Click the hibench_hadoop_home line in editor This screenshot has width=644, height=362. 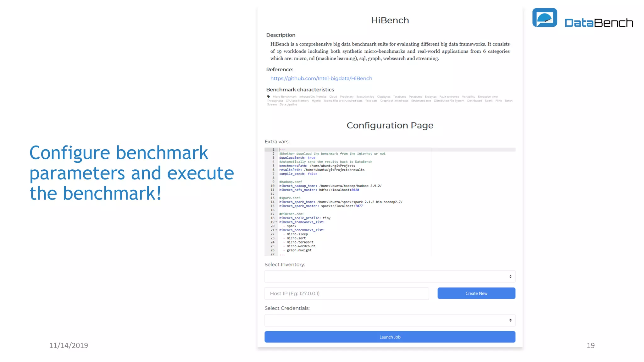point(330,186)
